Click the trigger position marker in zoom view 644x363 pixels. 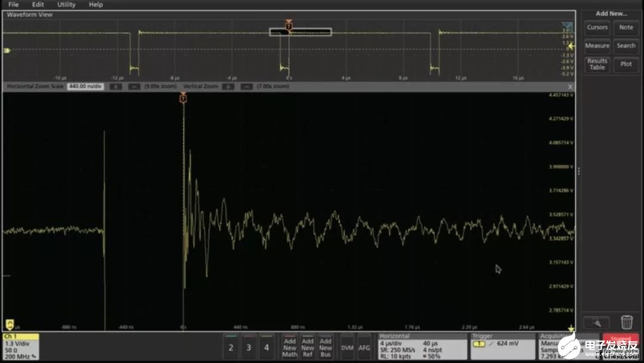[183, 98]
